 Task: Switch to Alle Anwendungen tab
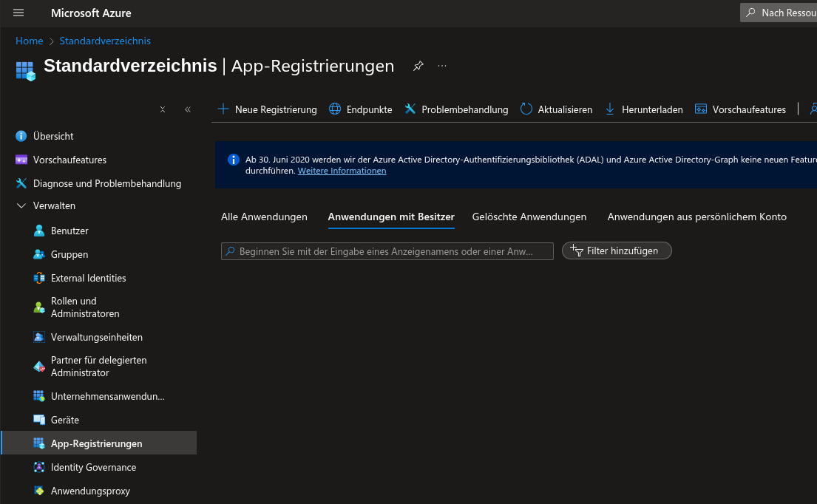(x=264, y=217)
